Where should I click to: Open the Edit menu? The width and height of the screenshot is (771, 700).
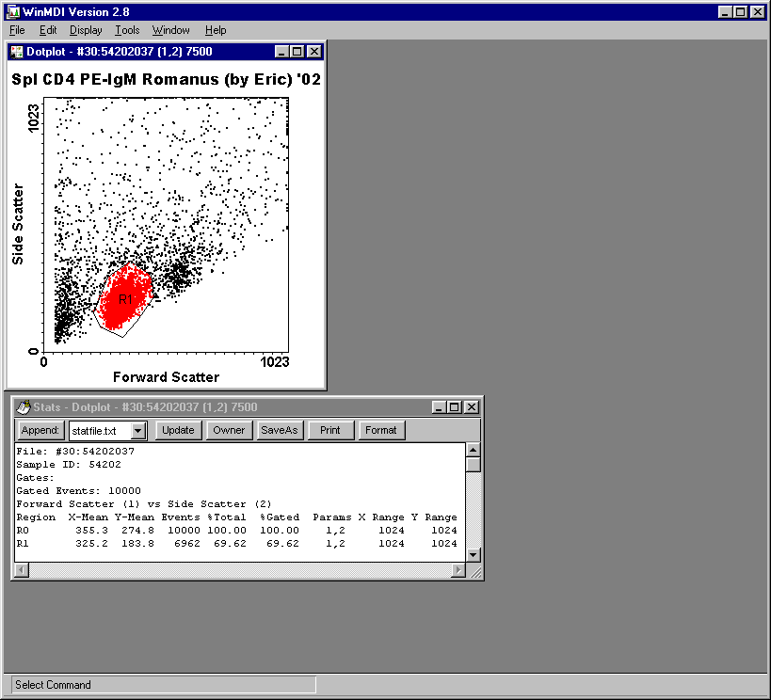click(x=48, y=30)
